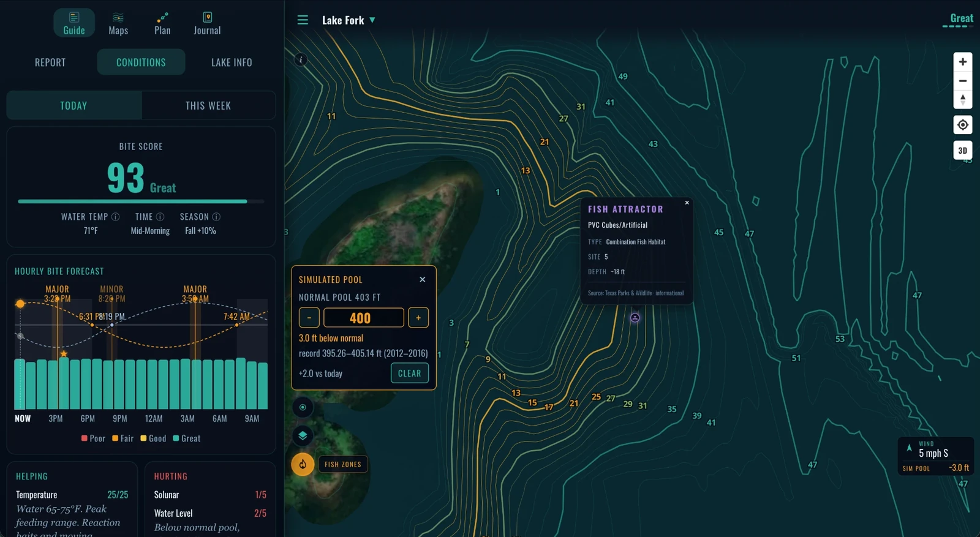Clear the simulated pool level
The image size is (980, 537).
[410, 373]
